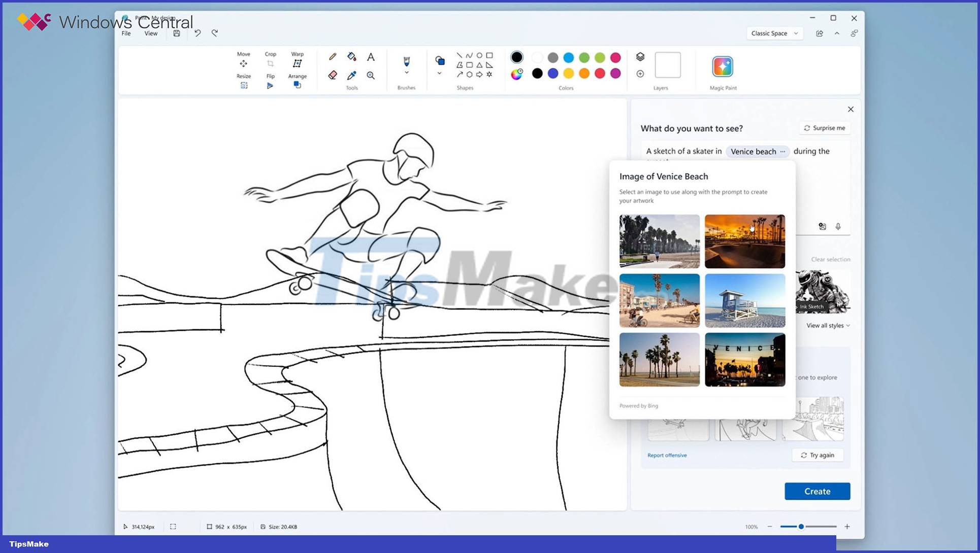Add a new layer with plus icon

[x=640, y=74]
